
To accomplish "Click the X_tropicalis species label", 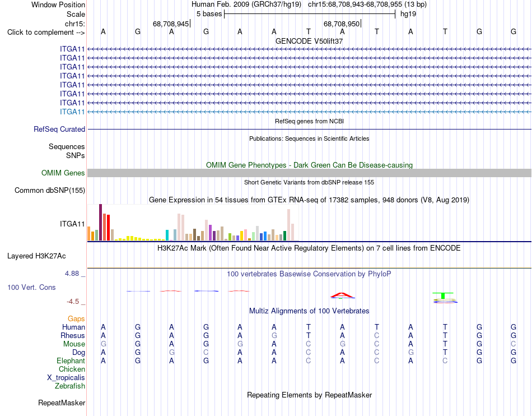I will click(66, 378).
